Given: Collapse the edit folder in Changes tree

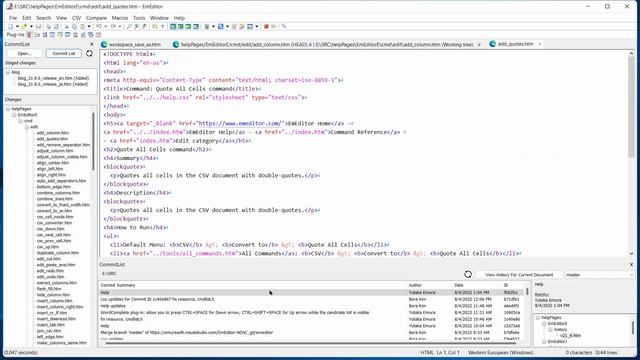Looking at the screenshot, I should pyautogui.click(x=27, y=127).
